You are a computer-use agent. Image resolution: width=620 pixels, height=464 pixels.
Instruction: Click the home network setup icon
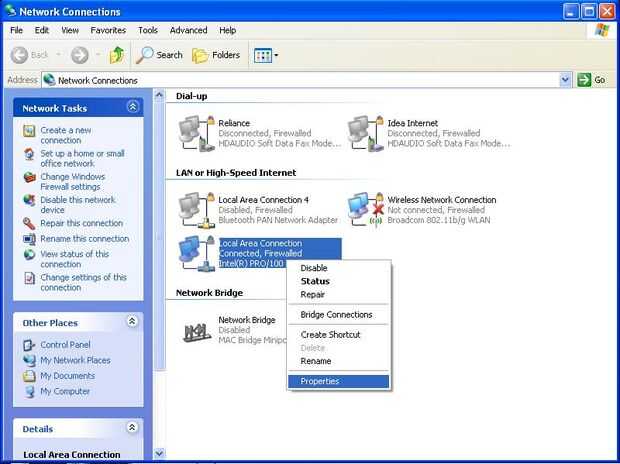29,154
